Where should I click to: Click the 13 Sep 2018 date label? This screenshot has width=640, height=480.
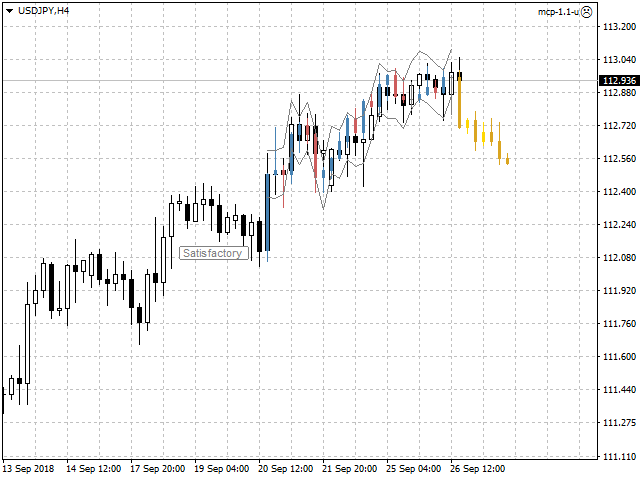tap(28, 468)
